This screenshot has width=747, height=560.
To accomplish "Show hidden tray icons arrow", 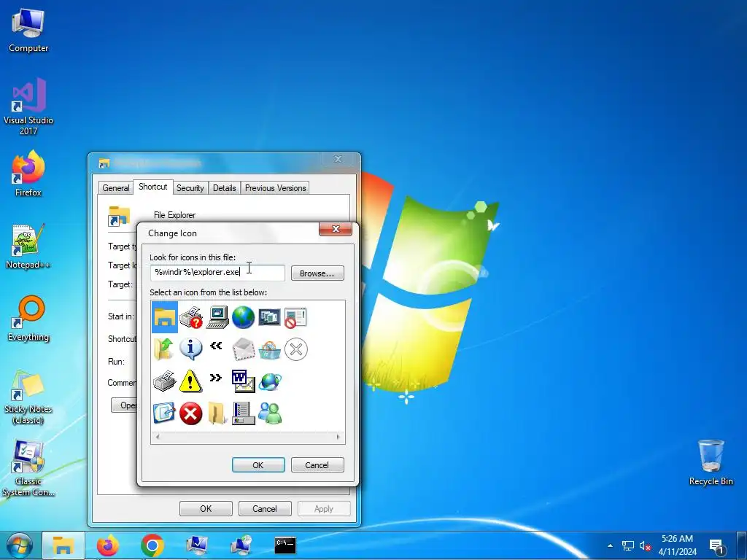I will [x=611, y=545].
